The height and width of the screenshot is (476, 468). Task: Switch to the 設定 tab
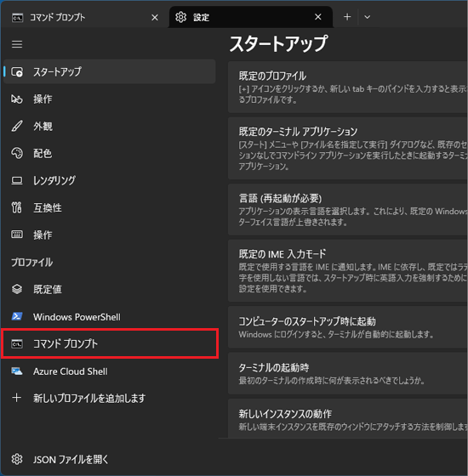point(251,17)
